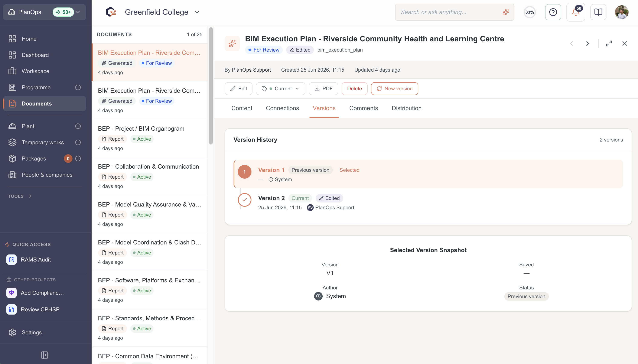Click the Packages count badge
Viewport: 638px width, 364px height.
tap(68, 159)
